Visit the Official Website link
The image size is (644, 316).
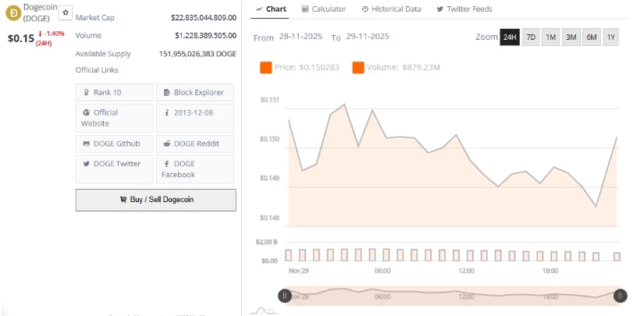(114, 118)
